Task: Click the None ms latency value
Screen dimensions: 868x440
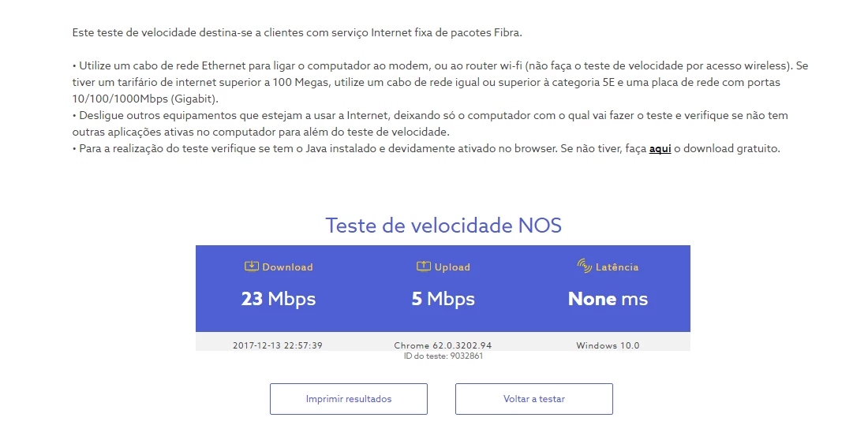Action: (x=608, y=299)
